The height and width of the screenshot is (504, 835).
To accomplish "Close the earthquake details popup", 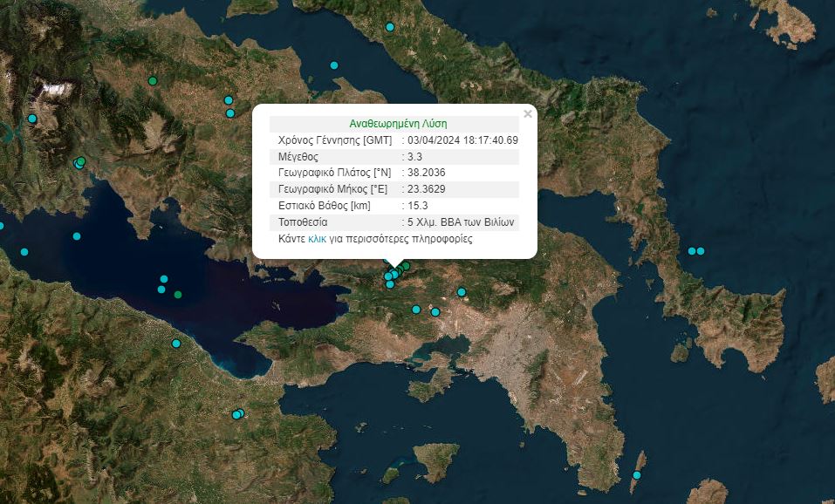I will click(x=527, y=113).
